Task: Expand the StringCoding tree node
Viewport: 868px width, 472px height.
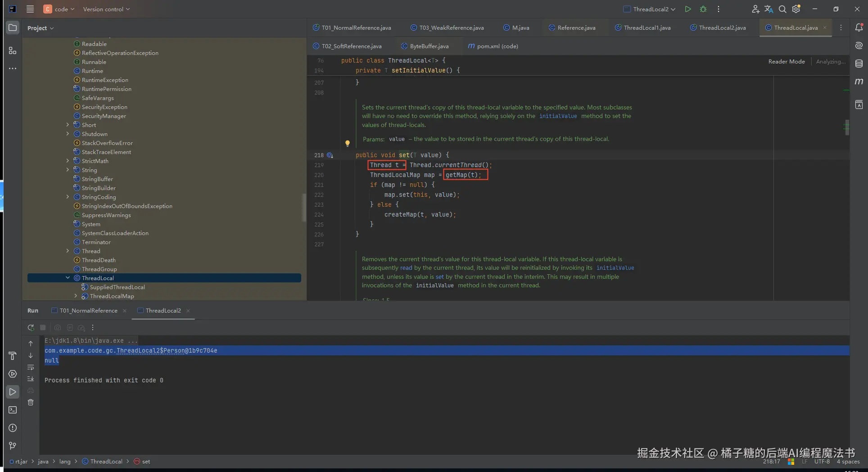Action: click(x=68, y=197)
